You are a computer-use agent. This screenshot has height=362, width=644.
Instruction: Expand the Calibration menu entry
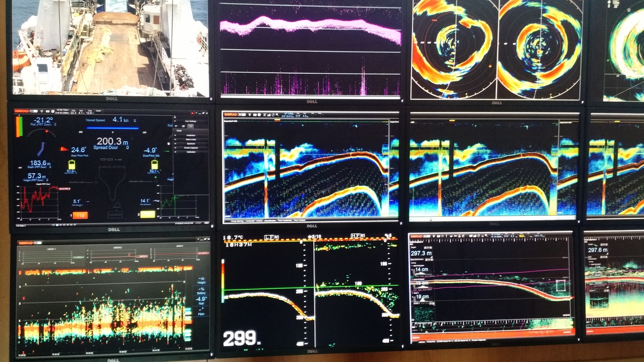(191, 152)
